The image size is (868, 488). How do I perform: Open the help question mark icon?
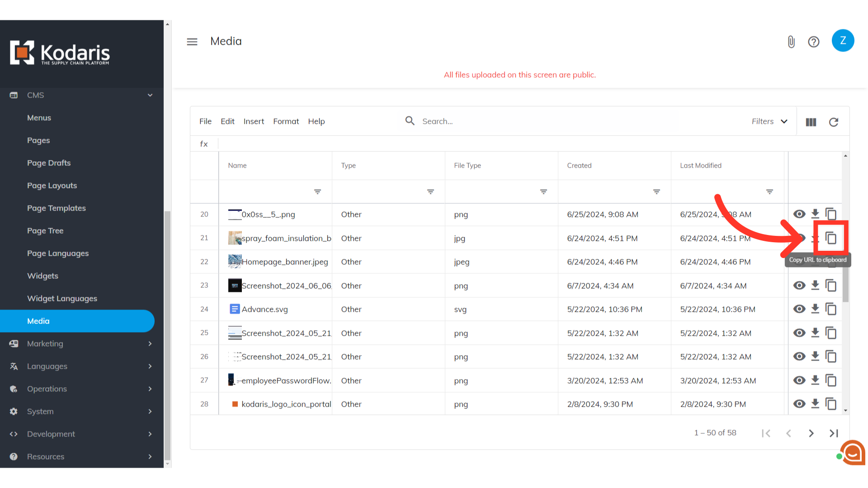click(x=813, y=42)
